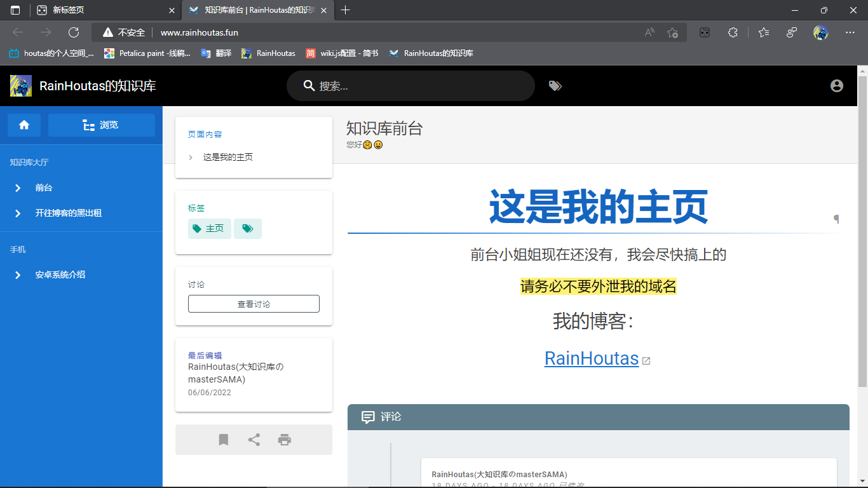Click the 知识库前台 page title

[x=384, y=128]
